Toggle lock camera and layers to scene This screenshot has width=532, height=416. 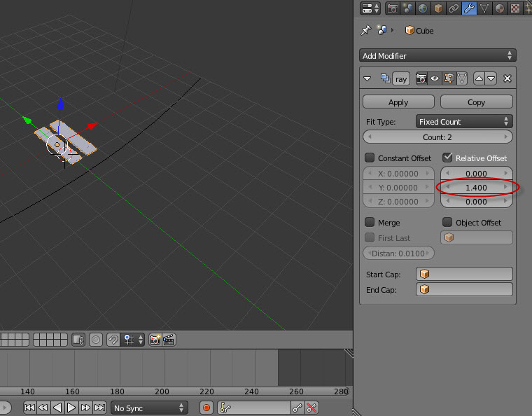click(x=78, y=340)
